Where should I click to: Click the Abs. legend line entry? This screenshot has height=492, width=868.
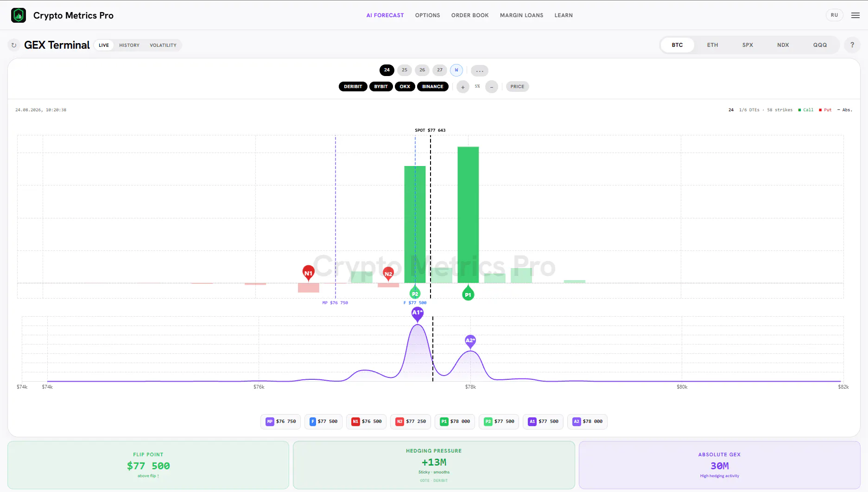(x=845, y=110)
